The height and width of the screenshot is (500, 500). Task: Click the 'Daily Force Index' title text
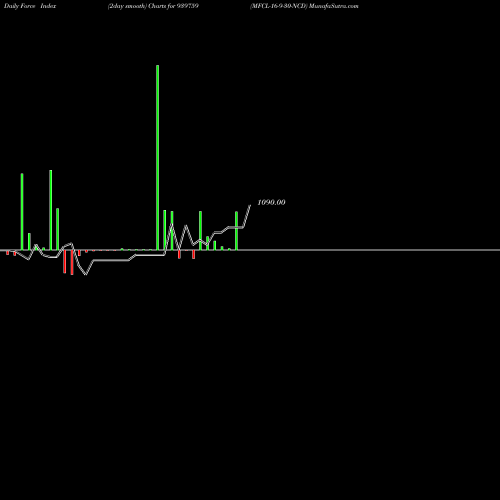pyautogui.click(x=30, y=6)
